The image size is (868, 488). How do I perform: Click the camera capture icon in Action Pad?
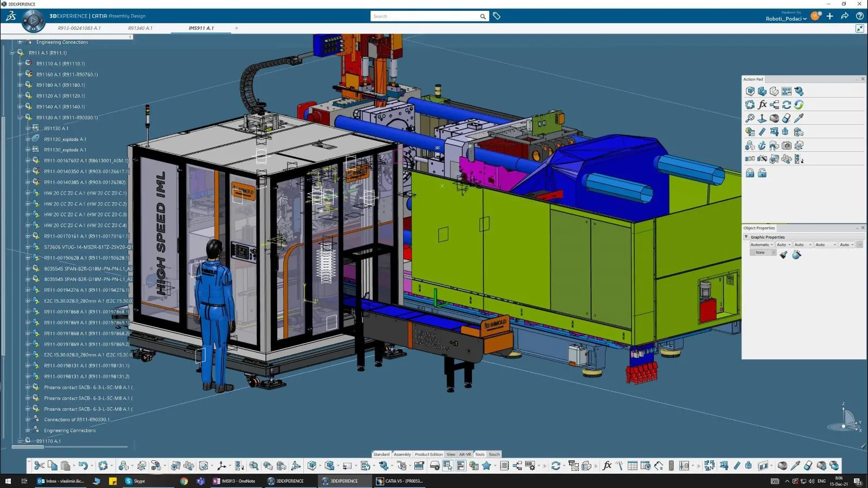click(786, 145)
